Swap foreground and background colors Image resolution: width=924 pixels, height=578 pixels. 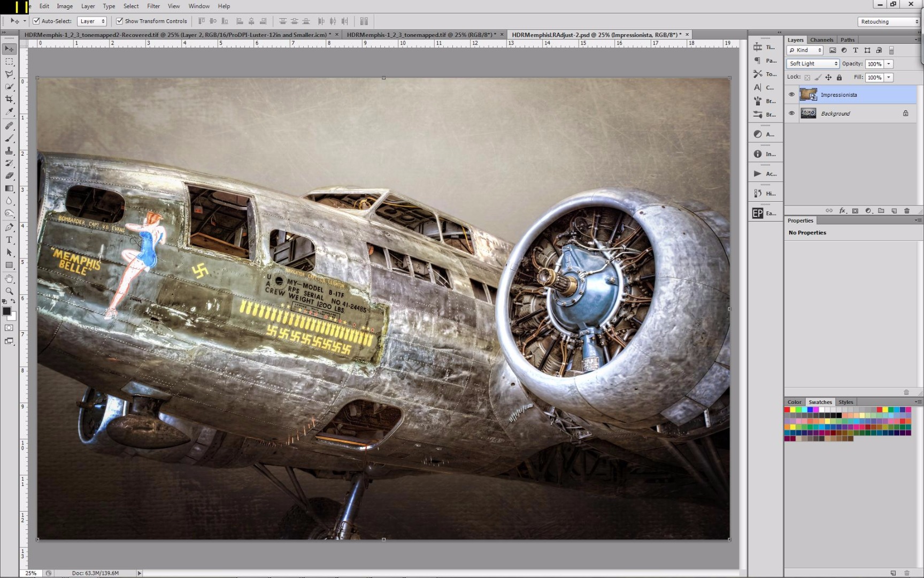[13, 302]
